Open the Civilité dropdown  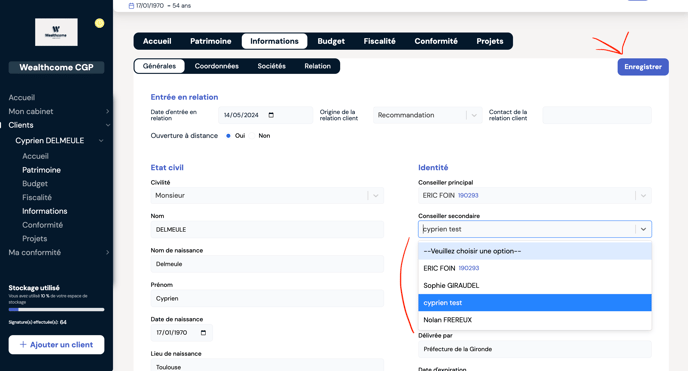(267, 196)
